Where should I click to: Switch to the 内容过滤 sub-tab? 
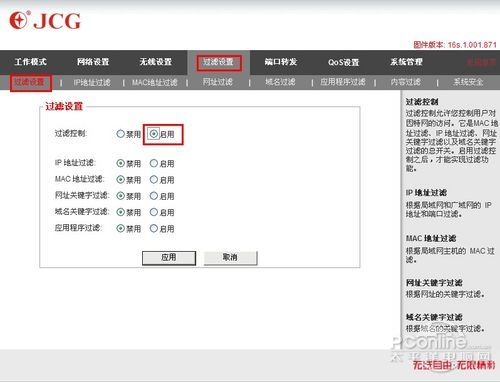[x=405, y=82]
